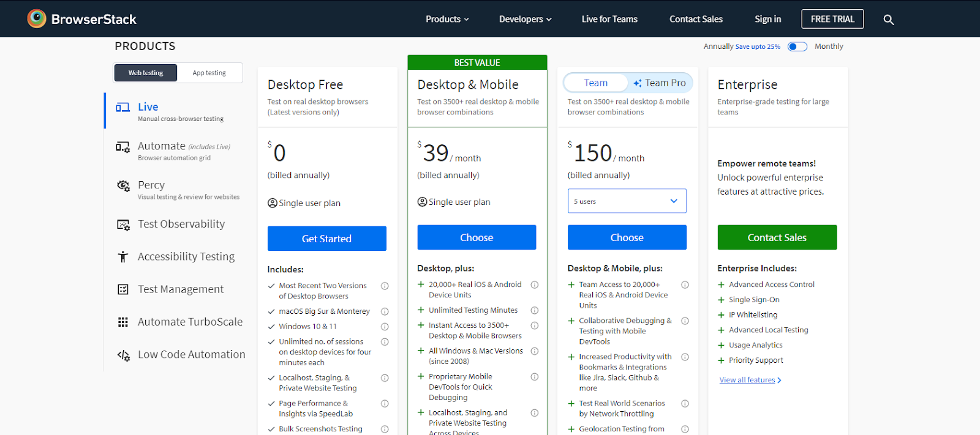Click info icon for Most Recent Two Versions

(x=385, y=286)
